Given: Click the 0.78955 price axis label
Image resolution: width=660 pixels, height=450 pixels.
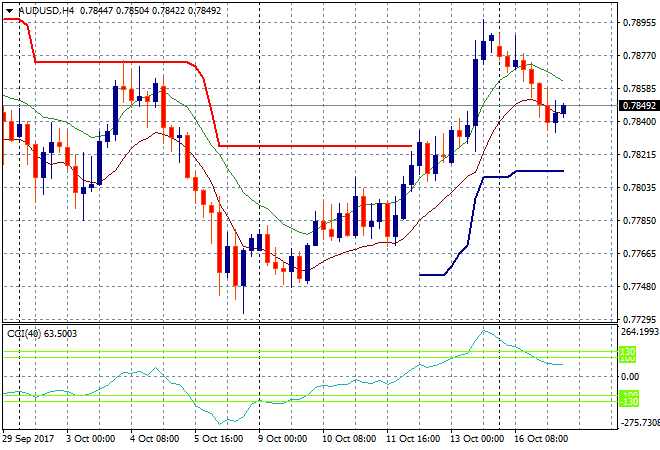Looking at the screenshot, I should click(639, 22).
